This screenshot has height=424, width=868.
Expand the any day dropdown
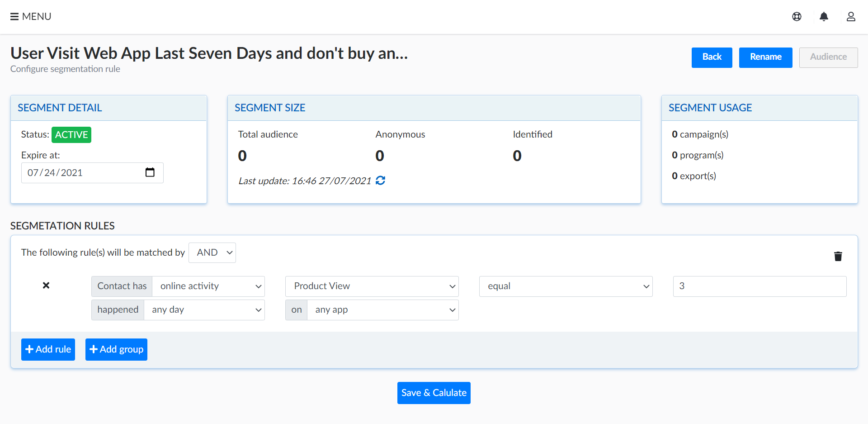(204, 310)
